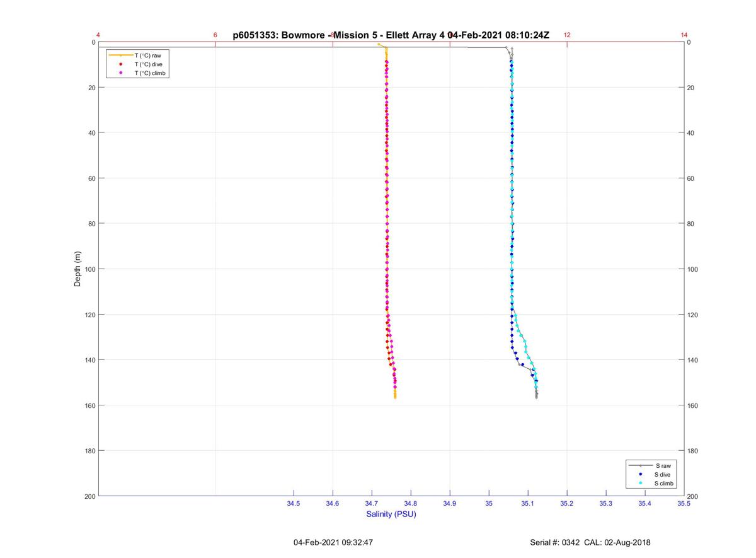Click the 140 tick on right depth axis

tap(693, 360)
